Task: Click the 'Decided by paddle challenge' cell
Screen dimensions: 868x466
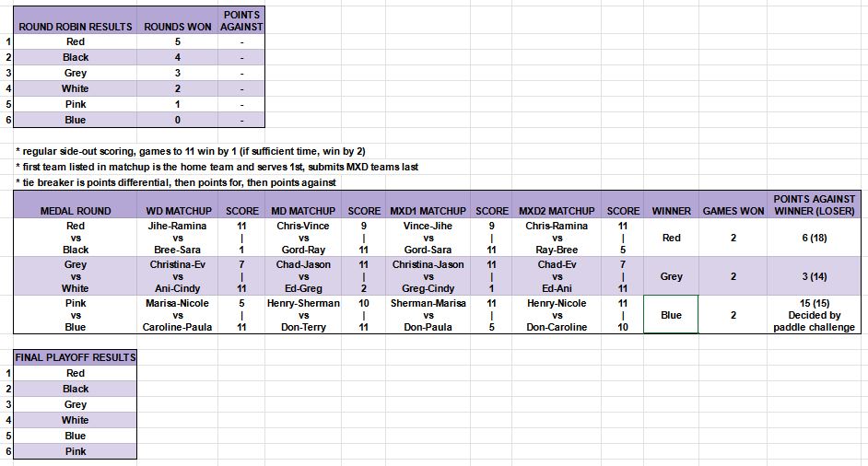Action: coord(814,314)
